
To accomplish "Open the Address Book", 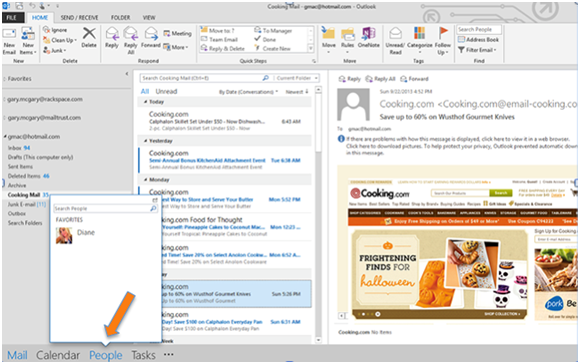I will (x=478, y=39).
